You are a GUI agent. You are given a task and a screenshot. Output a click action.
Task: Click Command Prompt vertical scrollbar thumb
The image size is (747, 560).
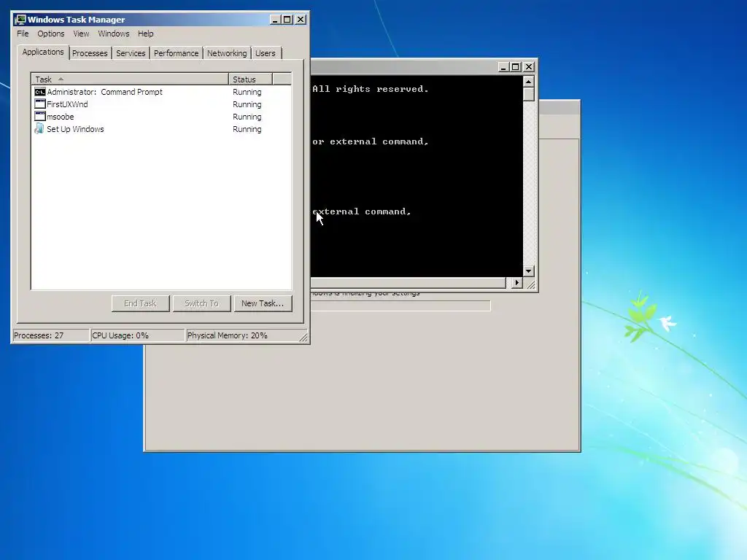pyautogui.click(x=528, y=94)
